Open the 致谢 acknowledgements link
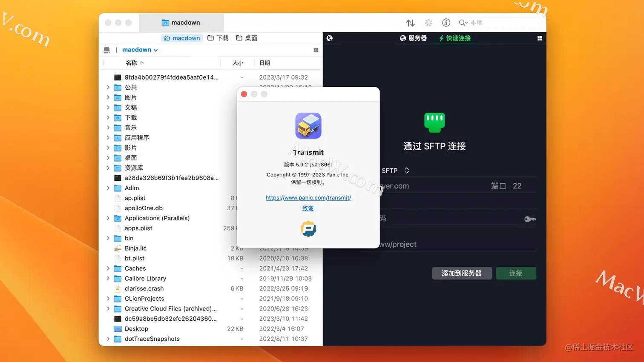Image resolution: width=644 pixels, height=362 pixels. [x=308, y=208]
